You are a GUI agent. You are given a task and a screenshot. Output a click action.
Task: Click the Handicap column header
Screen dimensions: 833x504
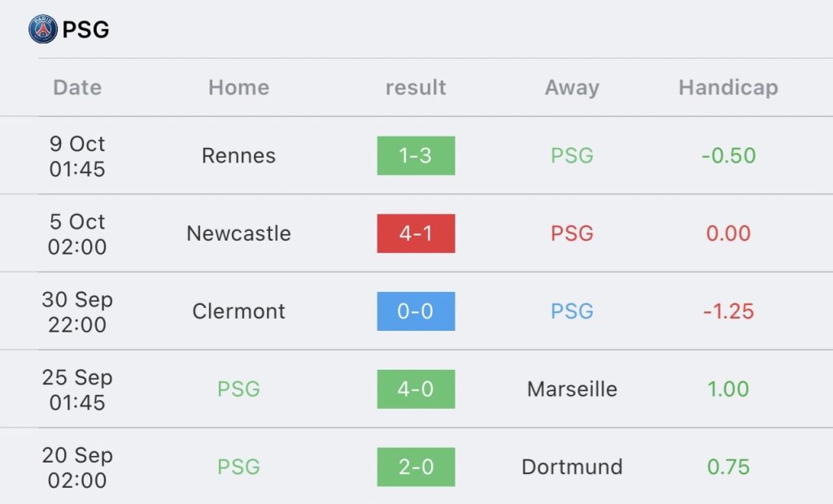click(x=728, y=87)
